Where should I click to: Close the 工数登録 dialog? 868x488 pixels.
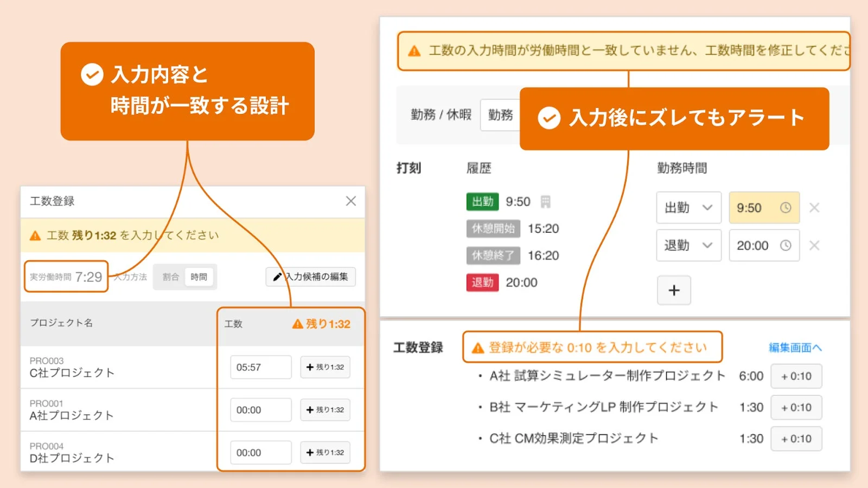coord(350,201)
